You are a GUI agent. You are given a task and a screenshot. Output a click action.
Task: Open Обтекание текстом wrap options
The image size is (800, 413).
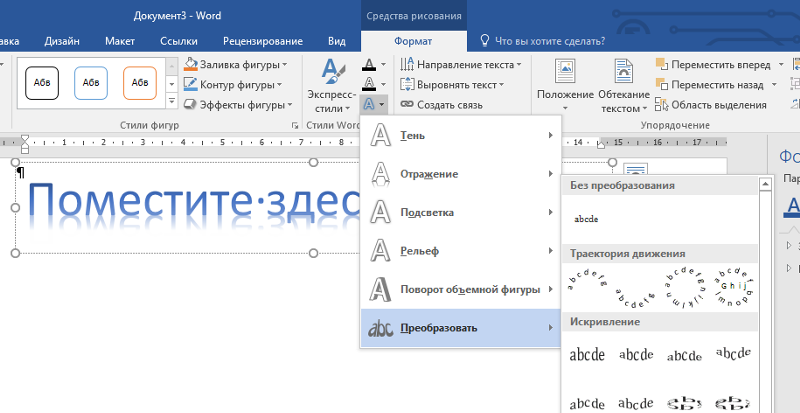point(625,85)
